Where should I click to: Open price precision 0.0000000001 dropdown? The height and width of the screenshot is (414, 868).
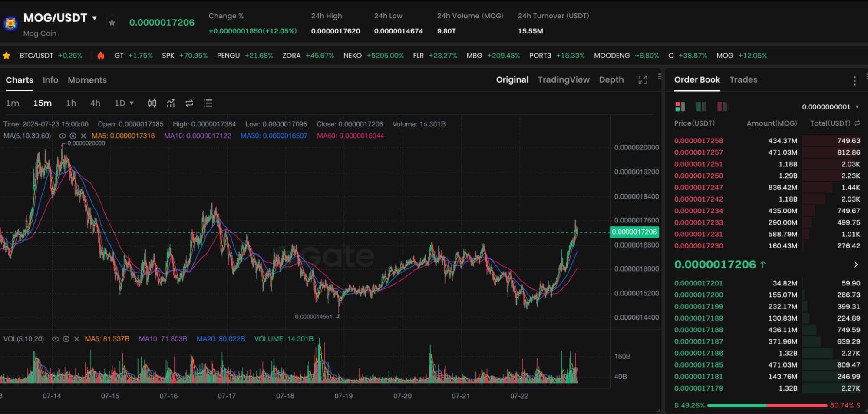tap(830, 107)
